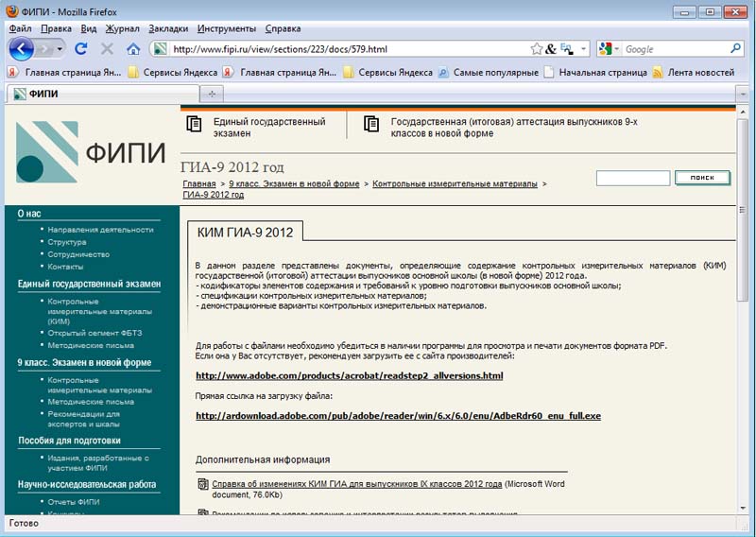
Task: Open Единый государственный экзамен top section
Action: coord(269,128)
